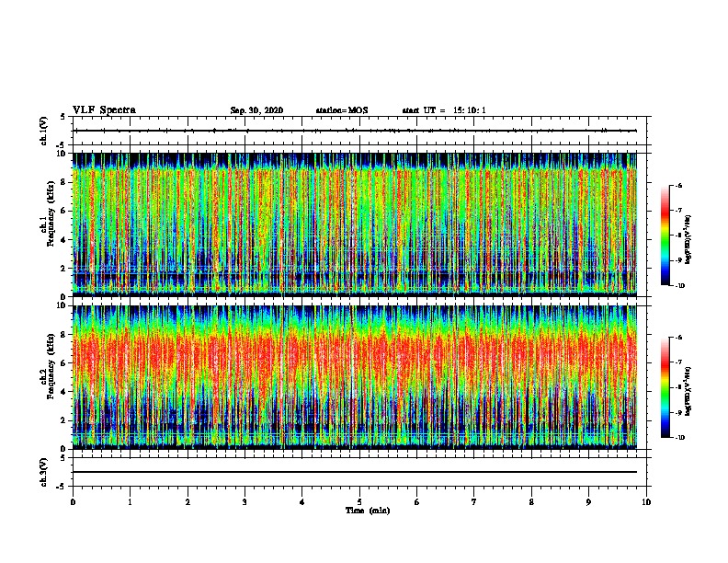Click the ch.3(V) axis label
Screen dimensions: 728x563
coord(43,472)
